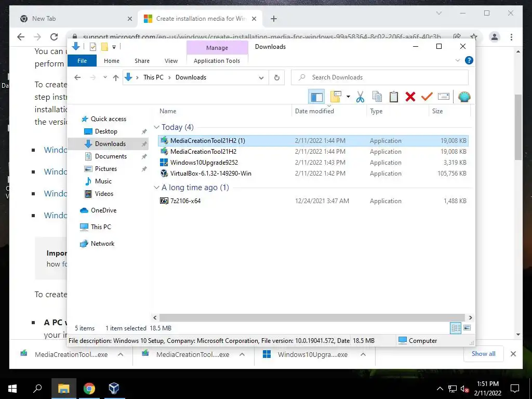The height and width of the screenshot is (399, 532).
Task: Click the Rename icon in toolbar
Action: [x=444, y=97]
